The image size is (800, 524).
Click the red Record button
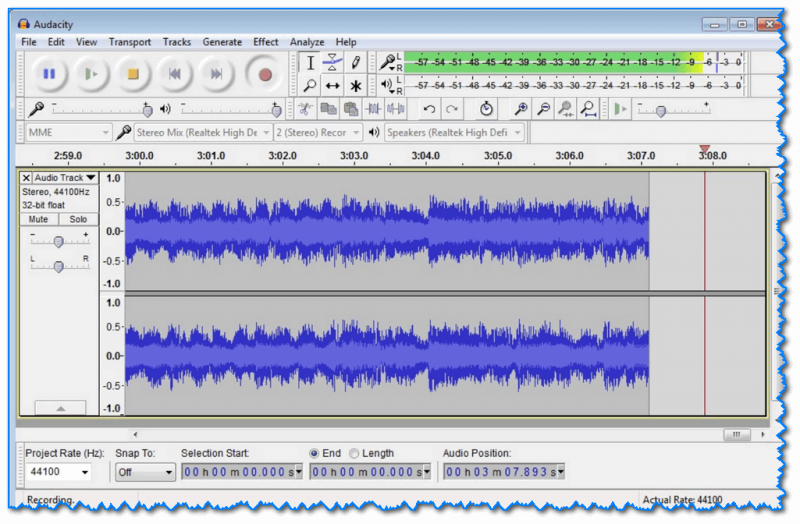264,74
